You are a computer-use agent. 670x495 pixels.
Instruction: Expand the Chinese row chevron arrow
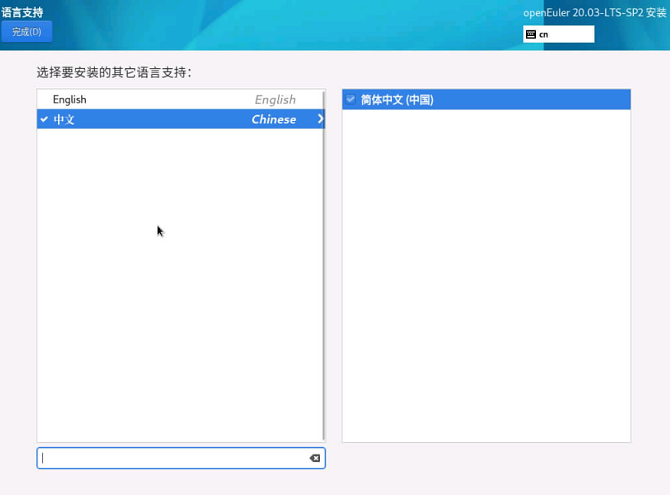click(x=320, y=119)
